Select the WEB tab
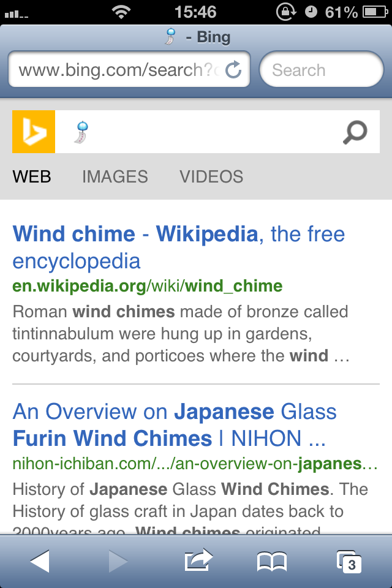The height and width of the screenshot is (588, 392). pyautogui.click(x=32, y=177)
